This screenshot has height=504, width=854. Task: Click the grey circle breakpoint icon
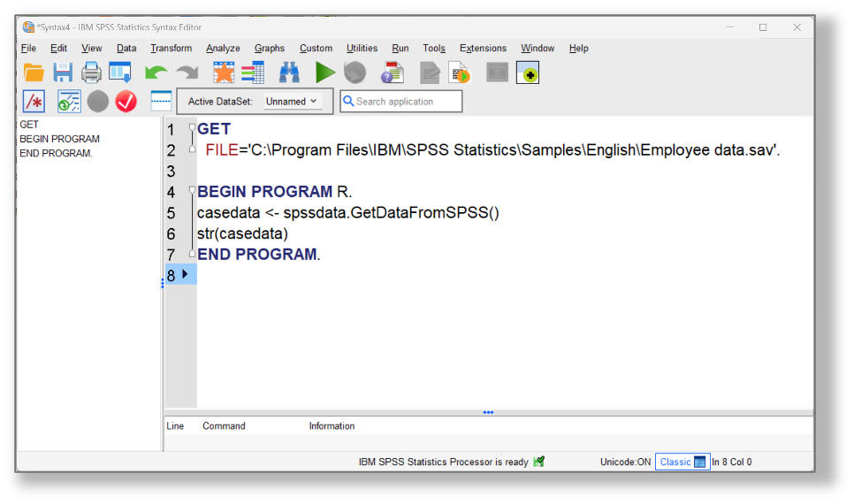coord(98,102)
